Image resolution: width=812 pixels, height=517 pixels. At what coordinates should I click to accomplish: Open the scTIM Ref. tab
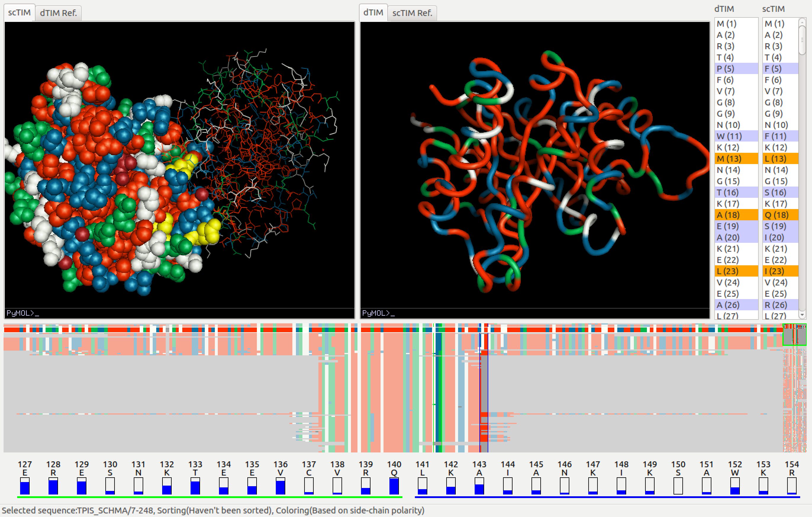(x=412, y=13)
